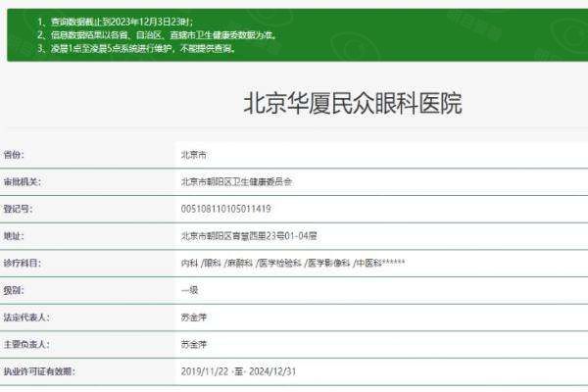
Task: Click notice line 1 about 2023年12月3日23时
Action: [116, 23]
